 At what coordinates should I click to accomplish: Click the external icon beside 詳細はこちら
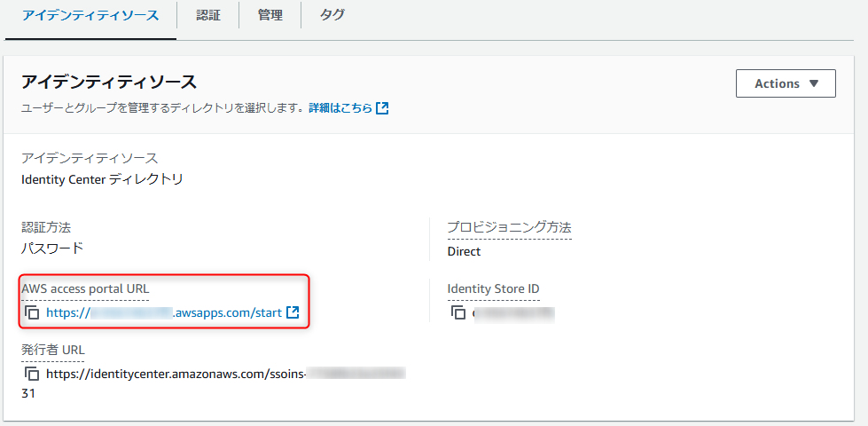tap(382, 108)
